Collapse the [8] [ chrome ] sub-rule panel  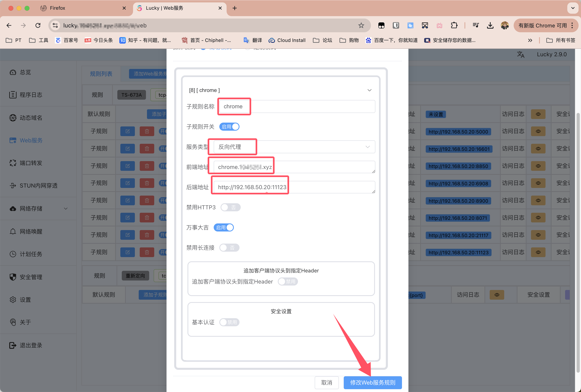(x=369, y=90)
